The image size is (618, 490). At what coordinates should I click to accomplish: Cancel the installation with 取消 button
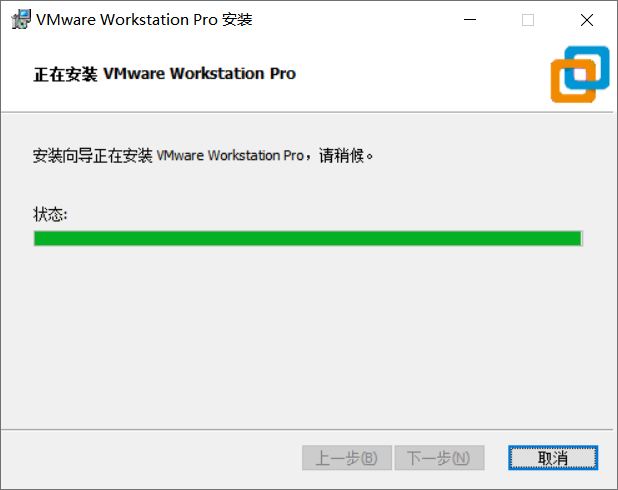(553, 458)
